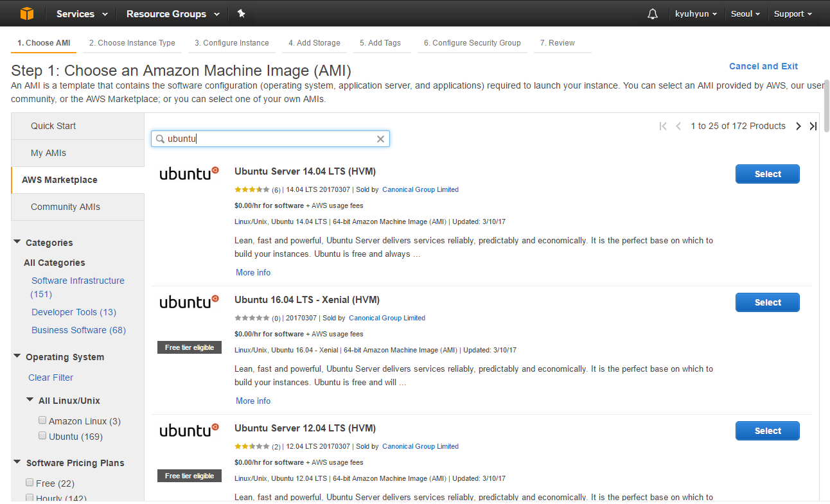This screenshot has height=504, width=830.
Task: Click the pin shortcut icon
Action: [241, 13]
